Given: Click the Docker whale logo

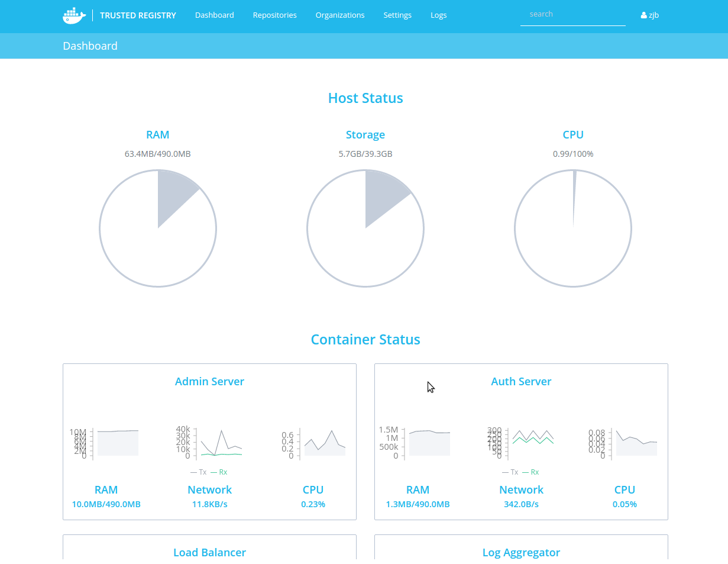Looking at the screenshot, I should click(74, 15).
